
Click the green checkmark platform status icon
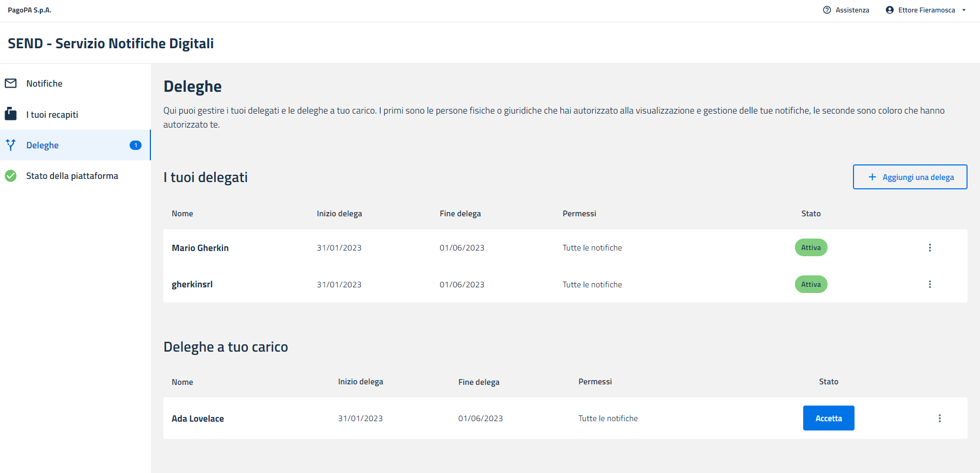click(x=10, y=176)
